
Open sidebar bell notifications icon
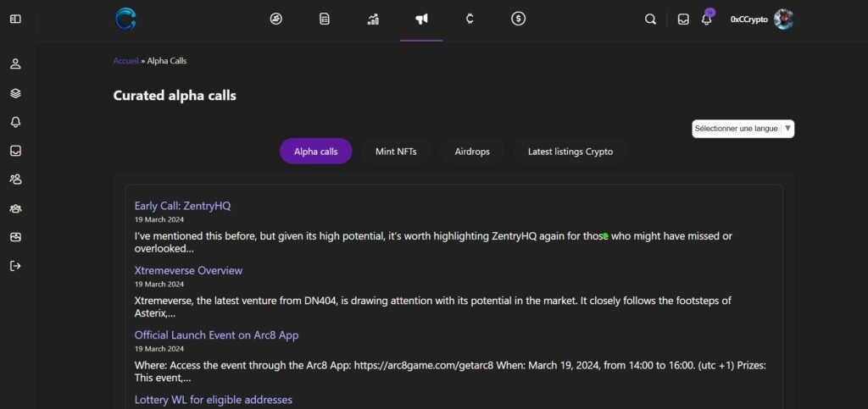(x=15, y=122)
